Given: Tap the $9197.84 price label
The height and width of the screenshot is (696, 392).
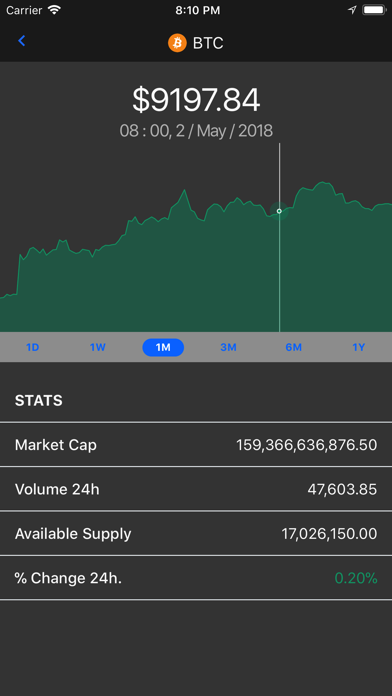Looking at the screenshot, I should (196, 100).
